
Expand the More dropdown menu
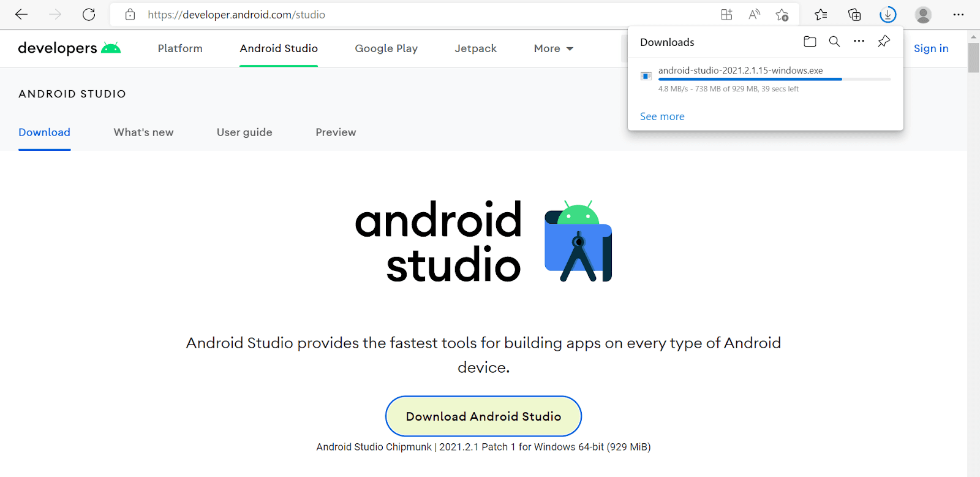tap(553, 48)
